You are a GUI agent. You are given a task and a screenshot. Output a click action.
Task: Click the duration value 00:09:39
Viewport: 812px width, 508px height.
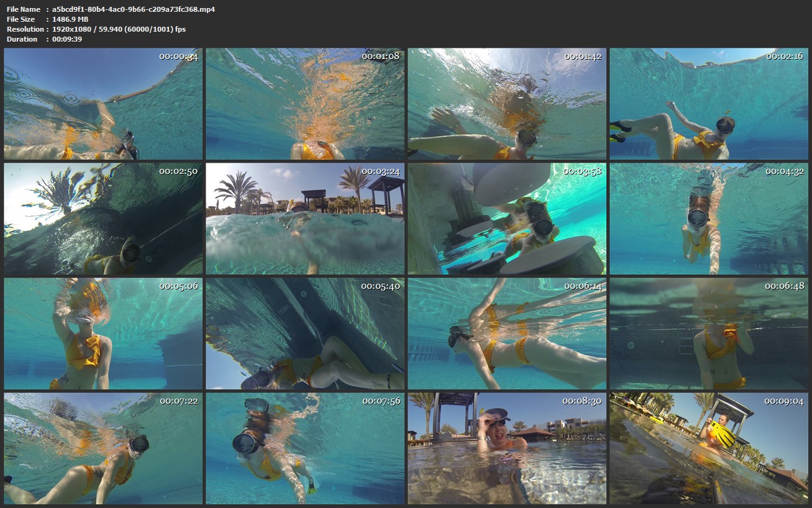[67, 39]
